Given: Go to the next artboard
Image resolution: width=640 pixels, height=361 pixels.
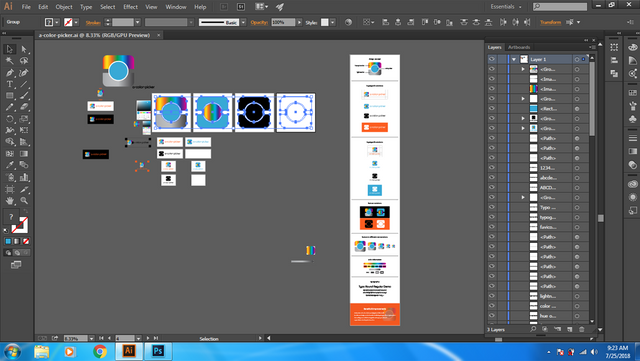Looking at the screenshot, I should tap(148, 338).
